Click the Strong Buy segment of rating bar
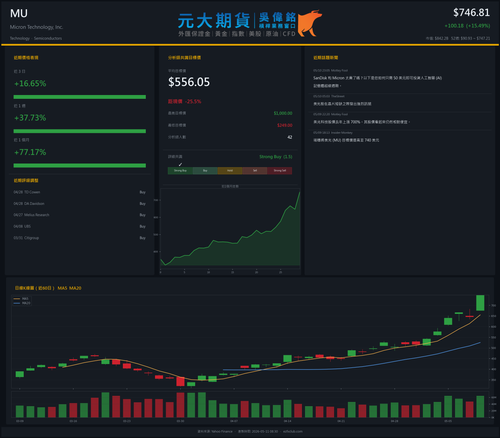The height and width of the screenshot is (438, 500). pos(180,171)
